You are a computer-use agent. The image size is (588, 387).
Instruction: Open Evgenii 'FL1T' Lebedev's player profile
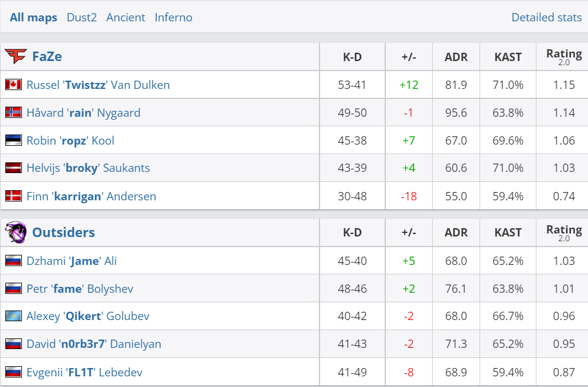84,372
